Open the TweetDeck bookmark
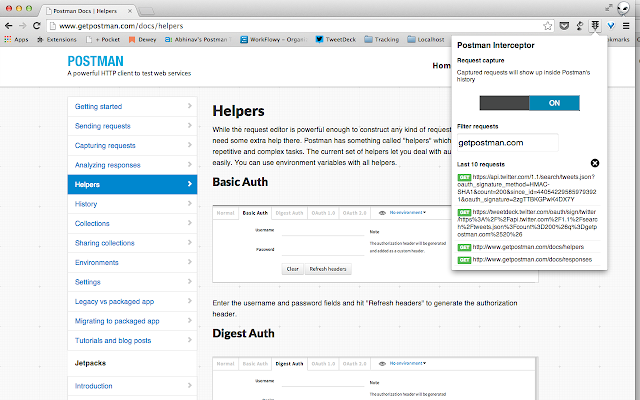The image size is (640, 400). click(336, 40)
